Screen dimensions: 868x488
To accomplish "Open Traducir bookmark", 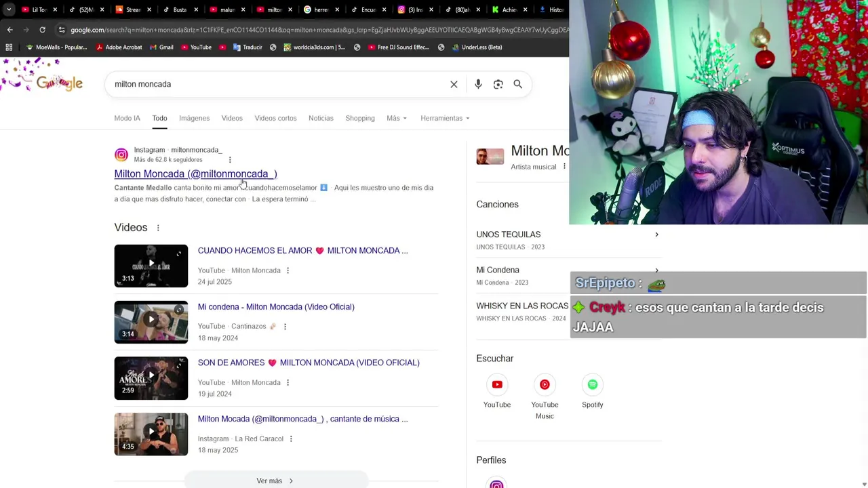I will (248, 47).
